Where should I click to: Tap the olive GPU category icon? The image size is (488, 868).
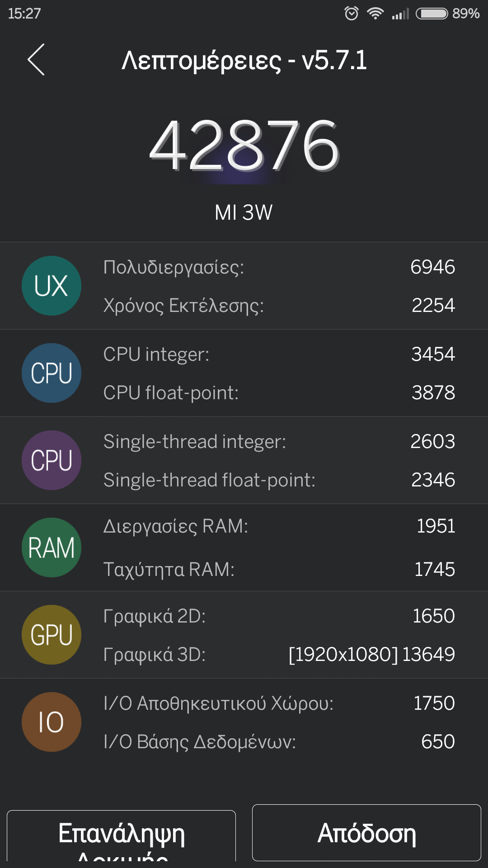pos(52,635)
